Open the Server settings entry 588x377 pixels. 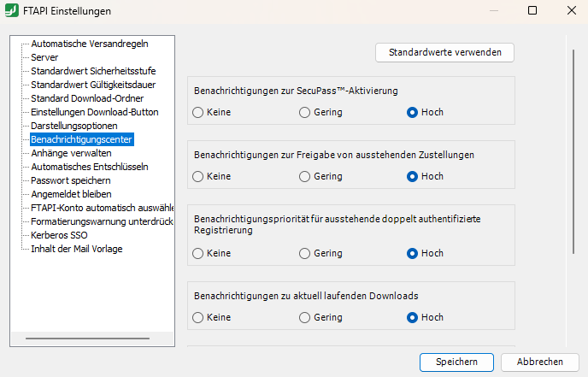pos(44,57)
